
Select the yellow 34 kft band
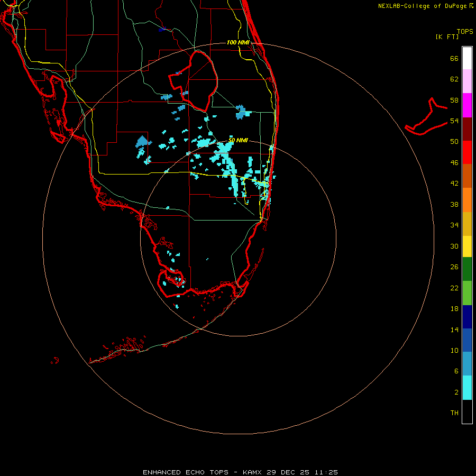point(467,246)
